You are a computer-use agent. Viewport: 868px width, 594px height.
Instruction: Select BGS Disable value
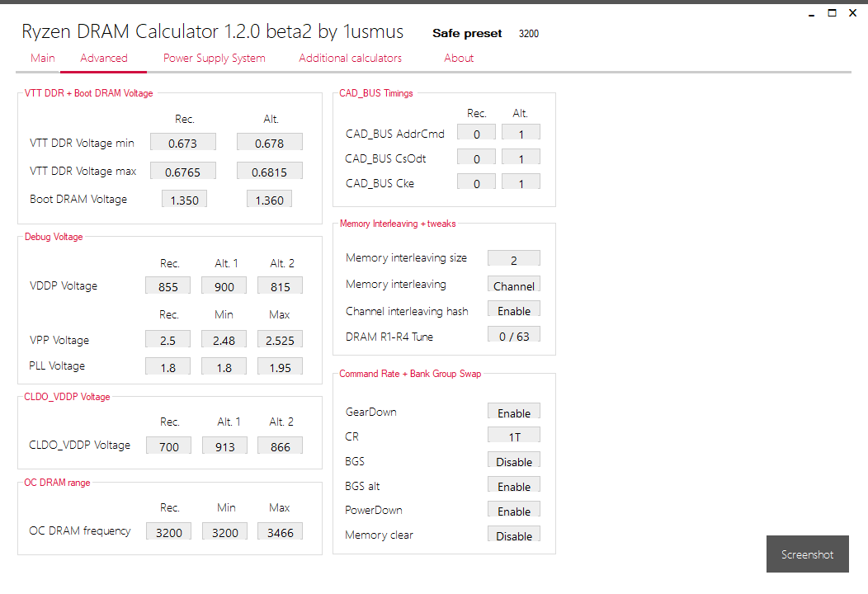[514, 461]
